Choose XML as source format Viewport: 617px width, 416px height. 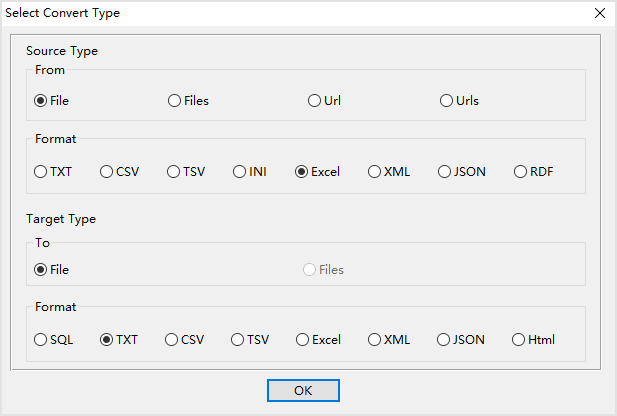(x=375, y=171)
